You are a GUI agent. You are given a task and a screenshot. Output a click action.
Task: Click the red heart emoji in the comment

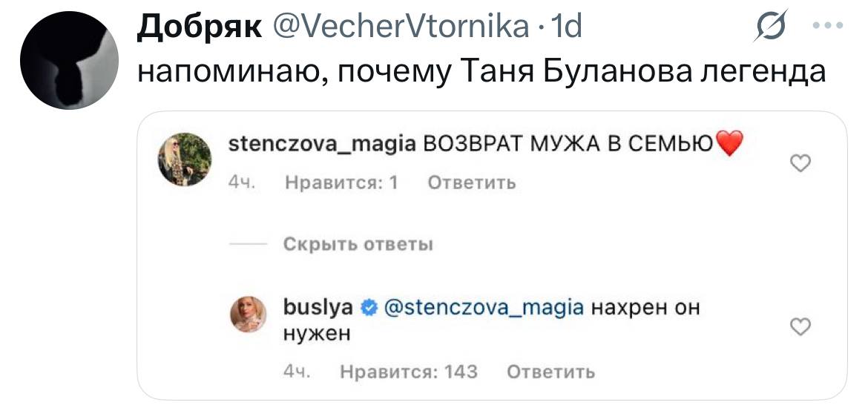[x=728, y=143]
